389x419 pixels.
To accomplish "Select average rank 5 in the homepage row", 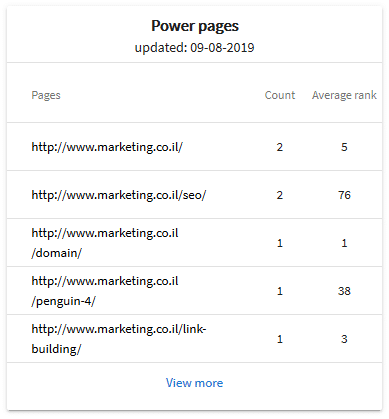I will tap(344, 147).
